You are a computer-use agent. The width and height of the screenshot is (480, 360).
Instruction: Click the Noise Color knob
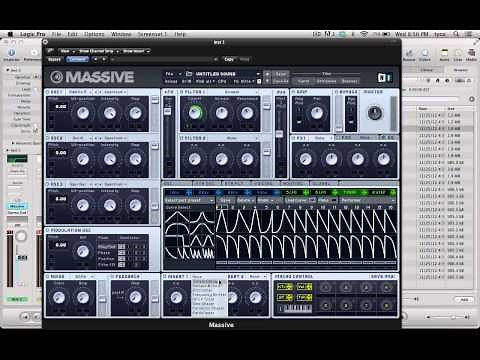click(x=59, y=297)
